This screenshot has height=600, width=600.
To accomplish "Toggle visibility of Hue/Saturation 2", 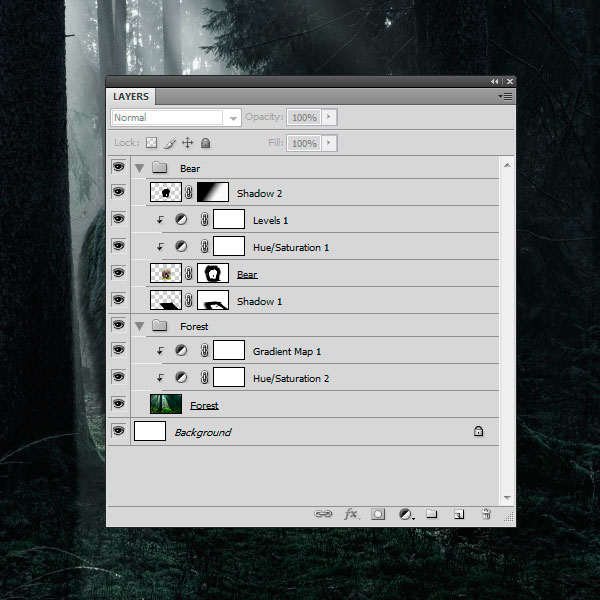I will [x=119, y=377].
